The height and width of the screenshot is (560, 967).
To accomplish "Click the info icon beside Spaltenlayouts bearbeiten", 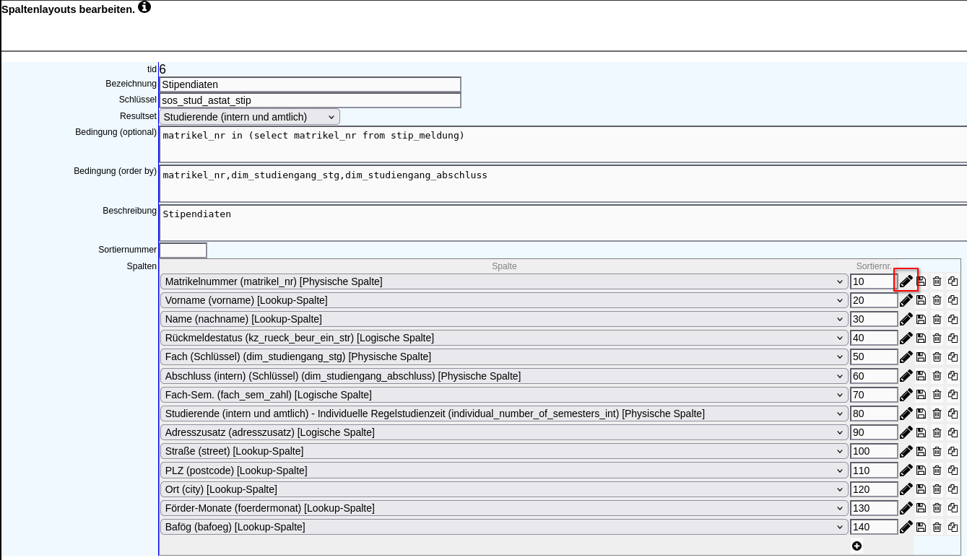I will tap(144, 7).
